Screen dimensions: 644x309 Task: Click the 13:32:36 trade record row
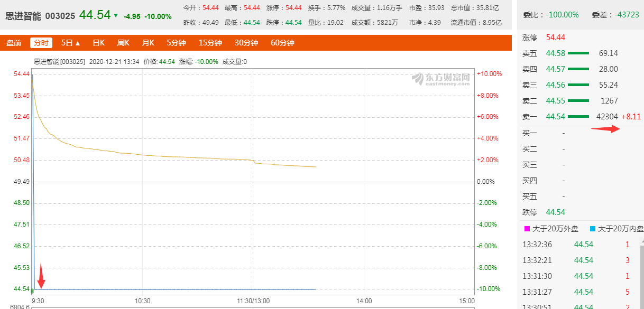point(580,244)
